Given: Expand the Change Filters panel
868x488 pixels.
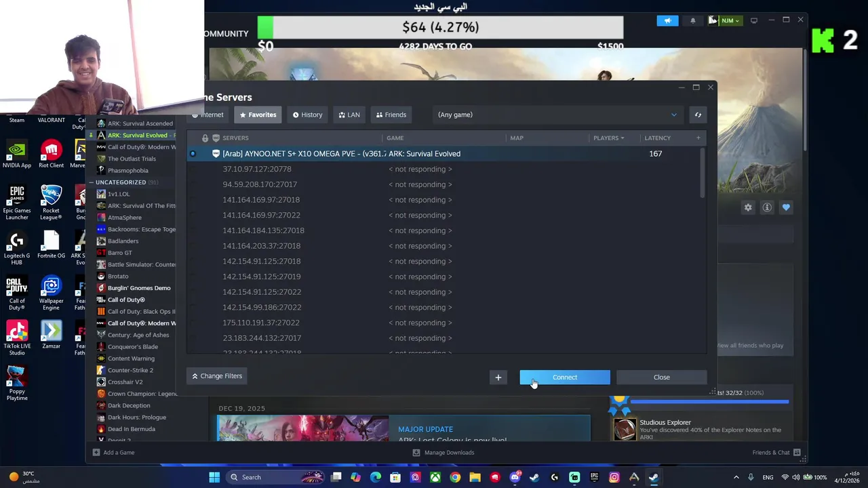Looking at the screenshot, I should tap(217, 376).
